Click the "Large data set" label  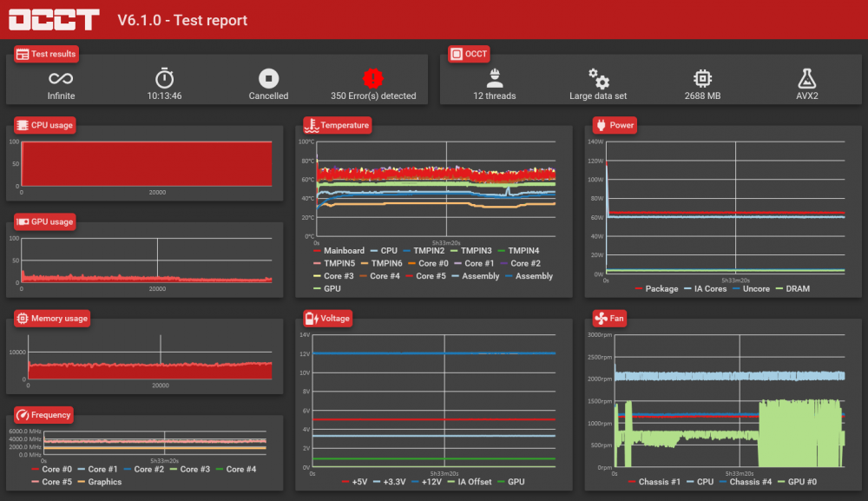point(598,96)
